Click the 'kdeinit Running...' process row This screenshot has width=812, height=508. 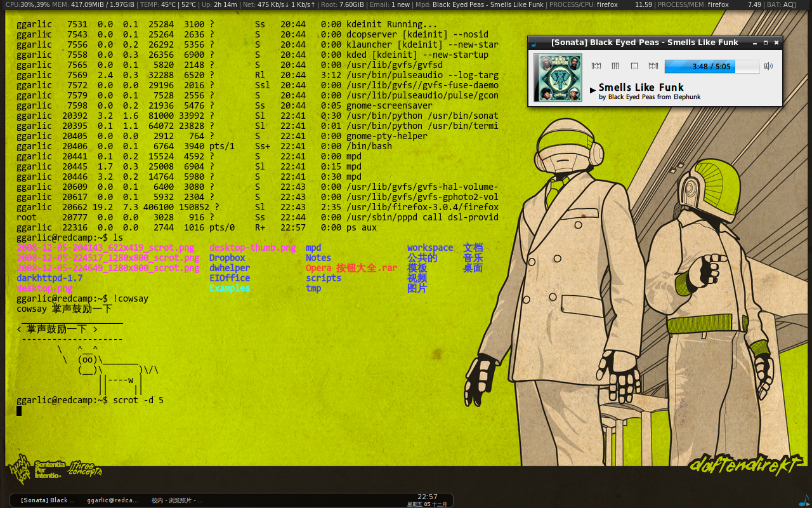pyautogui.click(x=227, y=24)
